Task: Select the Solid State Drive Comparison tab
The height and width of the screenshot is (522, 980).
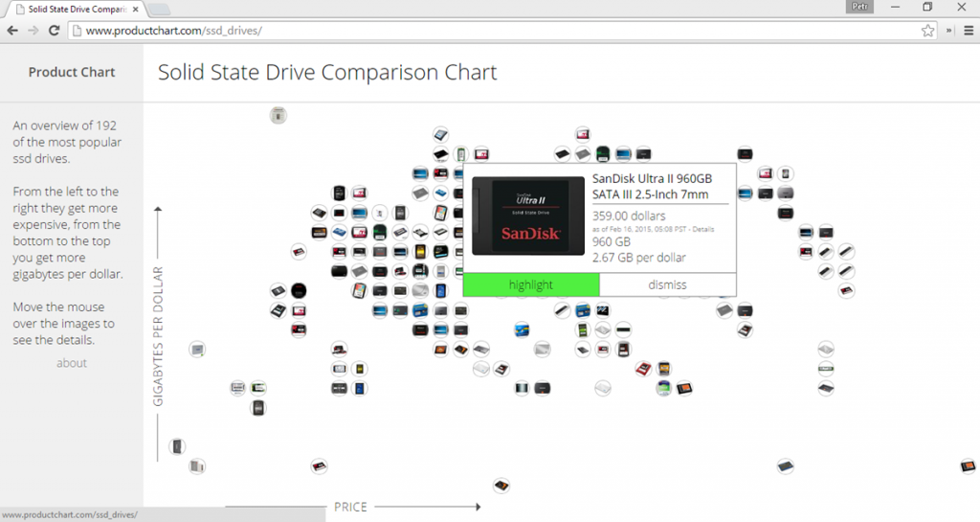Action: (72, 8)
